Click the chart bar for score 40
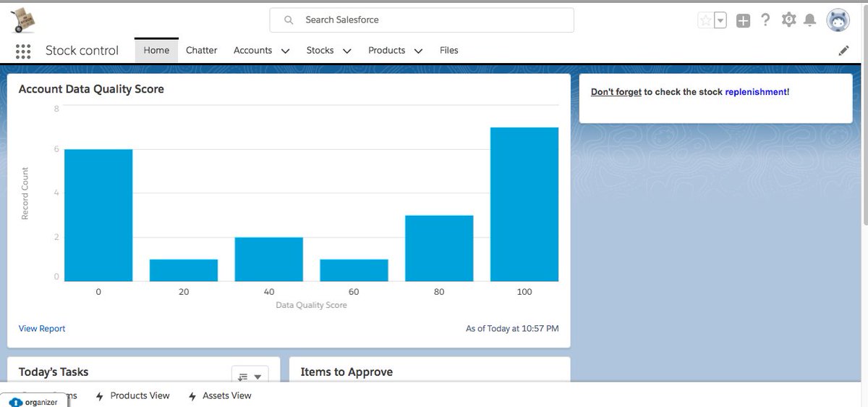Image resolution: width=868 pixels, height=407 pixels. click(x=269, y=259)
